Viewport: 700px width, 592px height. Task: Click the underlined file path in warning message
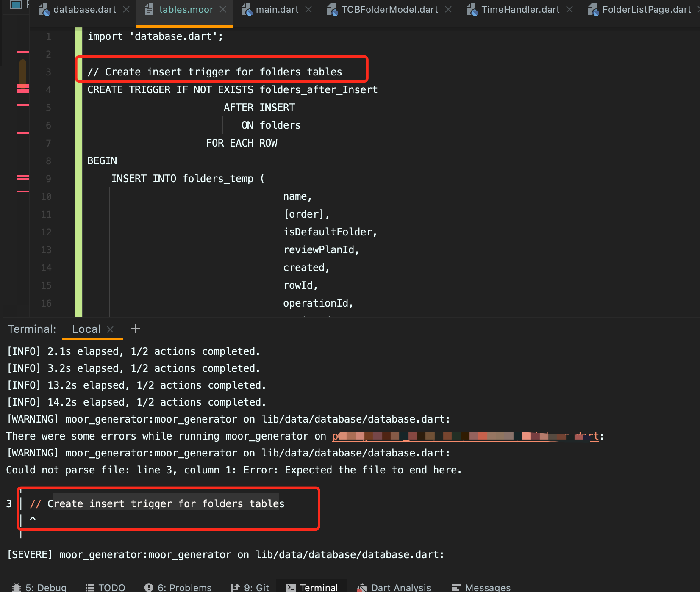pos(466,436)
